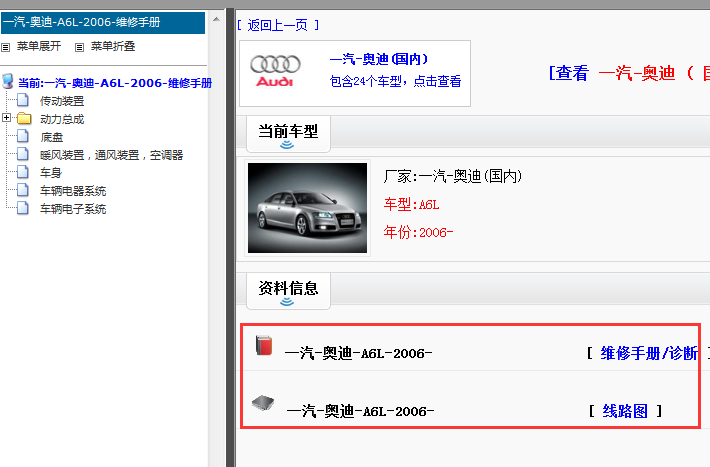
Task: Click the Audi A6L car photo
Action: [307, 208]
